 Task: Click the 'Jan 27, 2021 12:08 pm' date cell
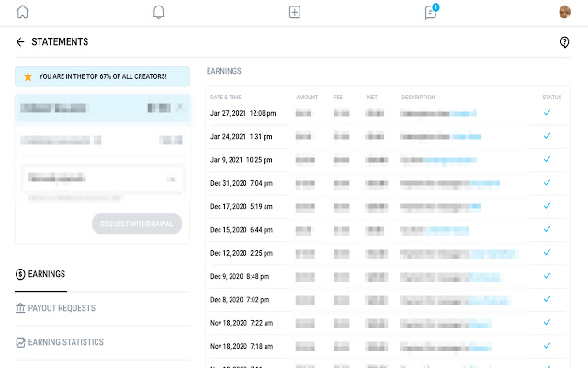point(243,113)
